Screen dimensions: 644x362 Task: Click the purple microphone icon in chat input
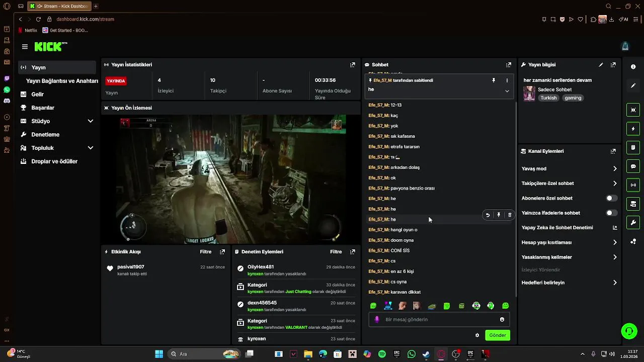[377, 320]
